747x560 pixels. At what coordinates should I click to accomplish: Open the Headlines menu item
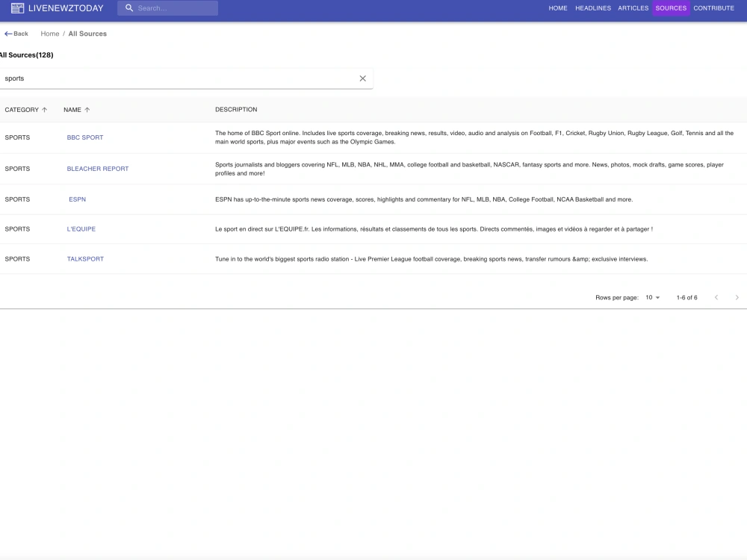tap(593, 8)
